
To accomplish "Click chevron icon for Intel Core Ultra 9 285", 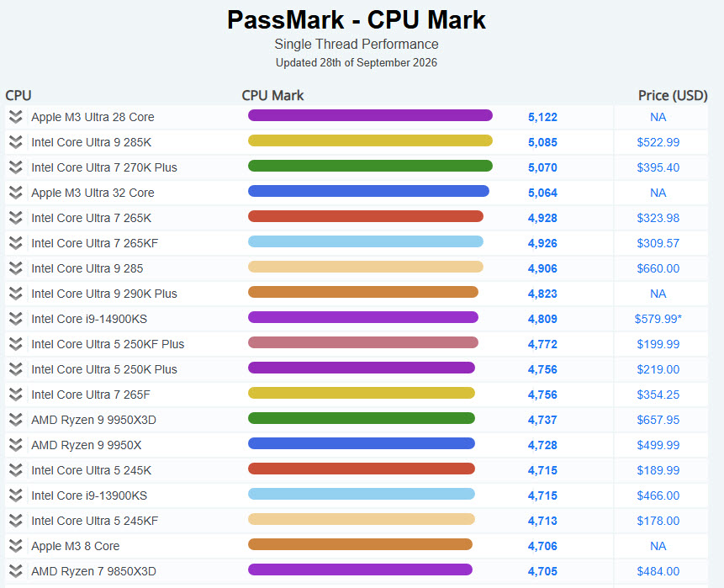I will click(16, 268).
